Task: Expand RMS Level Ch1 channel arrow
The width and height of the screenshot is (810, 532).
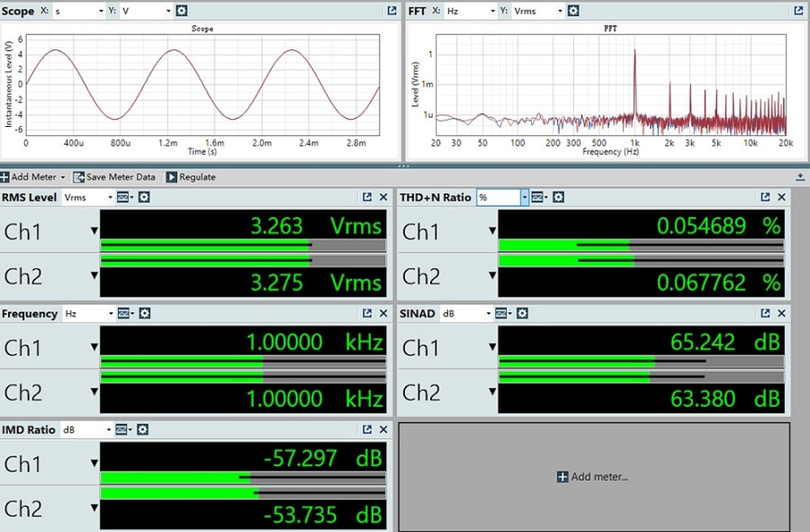Action: tap(94, 230)
